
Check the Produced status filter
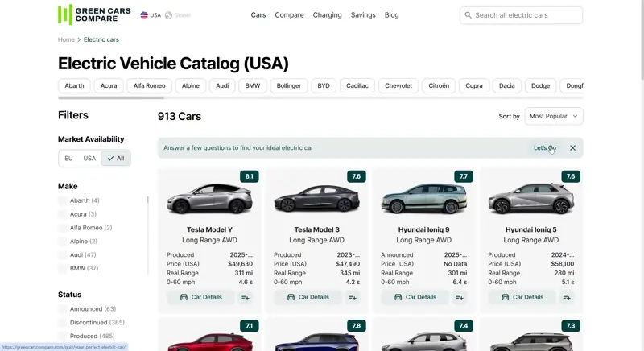pyautogui.click(x=63, y=337)
